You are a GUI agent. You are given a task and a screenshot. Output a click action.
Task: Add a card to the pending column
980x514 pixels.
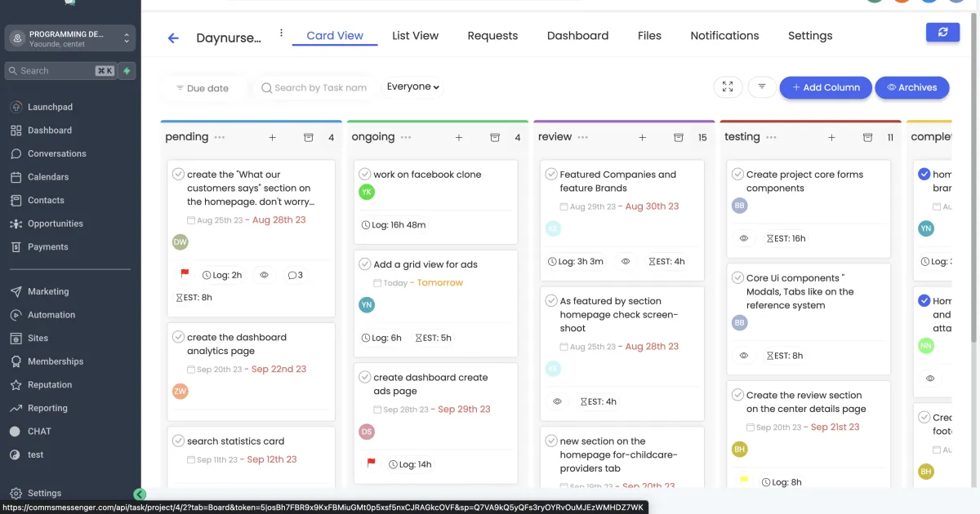coord(273,138)
